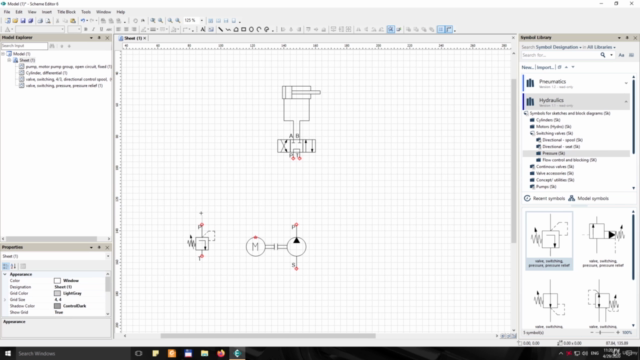This screenshot has width=640, height=360.
Task: Select the Arc drawing tool
Action: point(259,29)
